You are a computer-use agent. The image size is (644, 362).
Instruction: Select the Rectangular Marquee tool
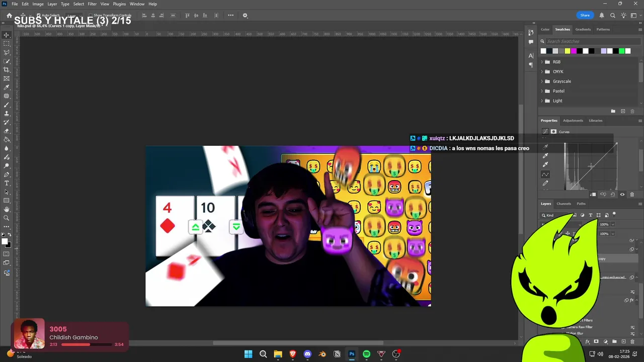pos(7,44)
